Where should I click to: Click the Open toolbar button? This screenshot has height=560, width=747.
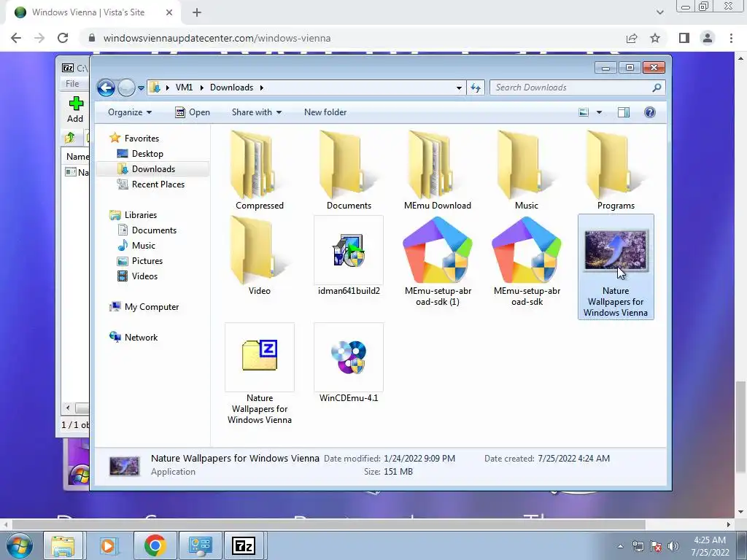193,112
